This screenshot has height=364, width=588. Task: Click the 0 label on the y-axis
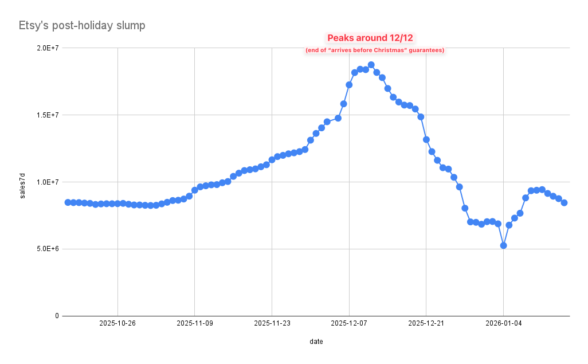[56, 316]
